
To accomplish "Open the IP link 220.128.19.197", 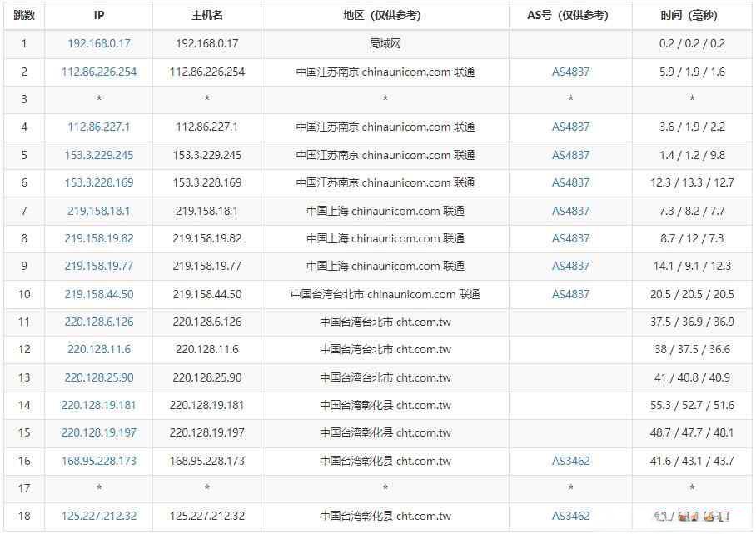I will [99, 432].
